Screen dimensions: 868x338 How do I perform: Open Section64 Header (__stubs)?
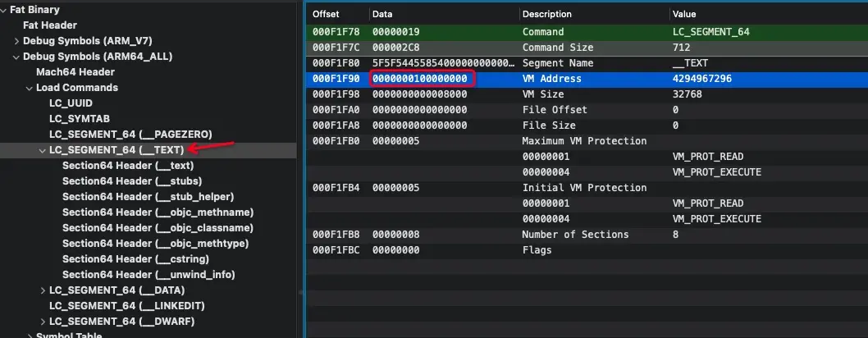click(131, 181)
